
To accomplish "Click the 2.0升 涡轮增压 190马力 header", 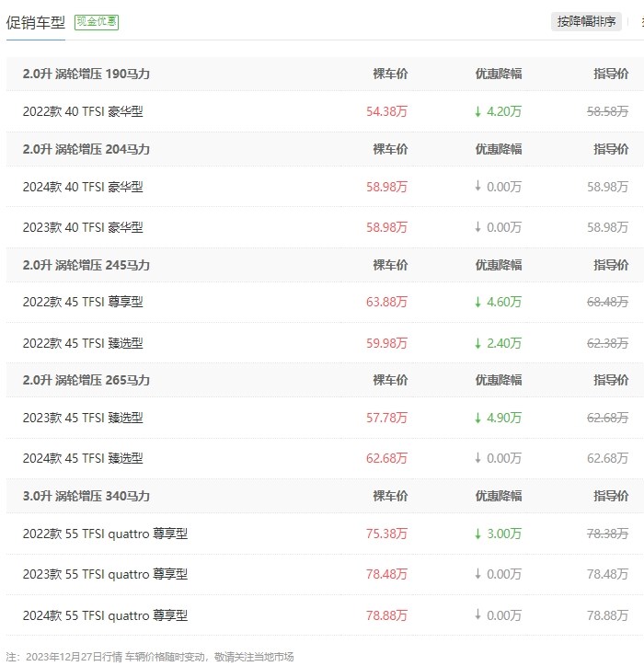I will tap(86, 74).
